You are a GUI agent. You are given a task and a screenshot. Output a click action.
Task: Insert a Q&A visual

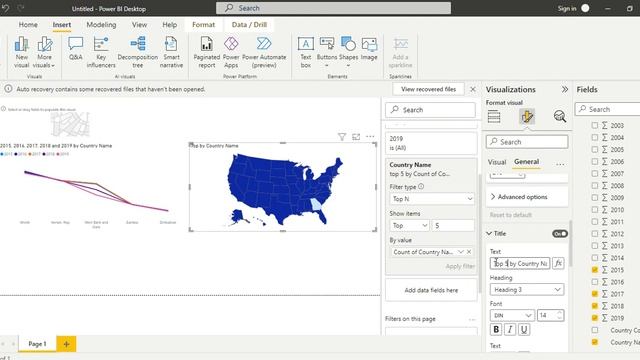[x=76, y=49]
